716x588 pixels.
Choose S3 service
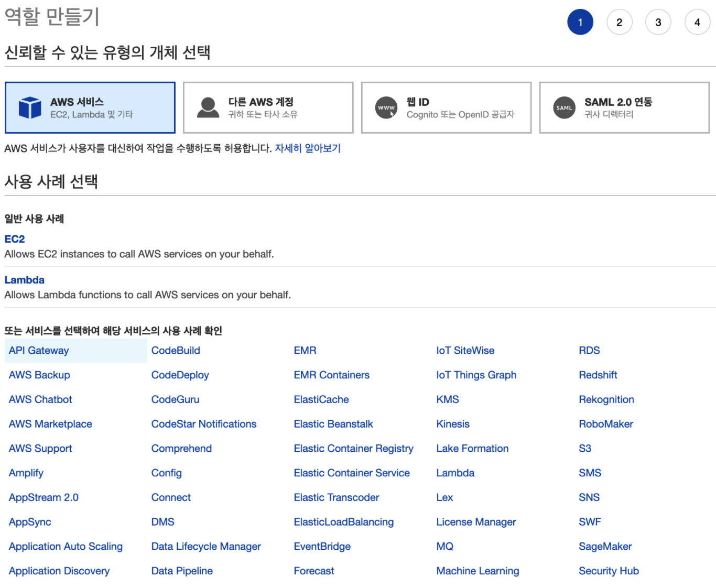585,449
